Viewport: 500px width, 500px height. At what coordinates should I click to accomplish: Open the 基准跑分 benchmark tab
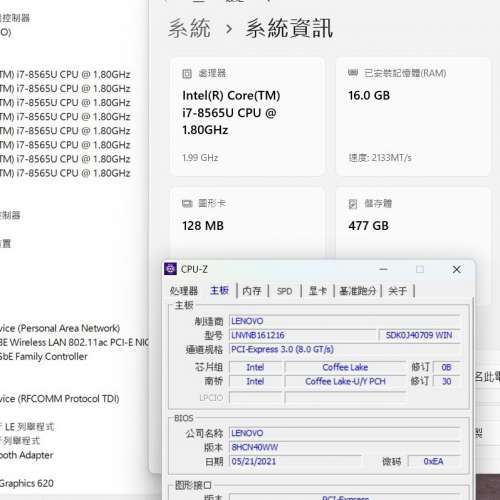(x=357, y=291)
